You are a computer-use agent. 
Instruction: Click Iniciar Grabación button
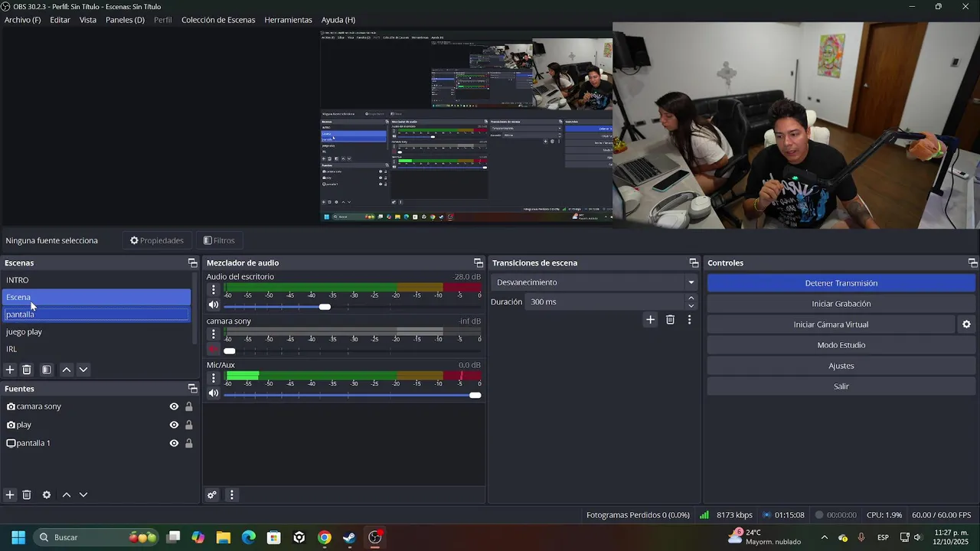pyautogui.click(x=841, y=304)
